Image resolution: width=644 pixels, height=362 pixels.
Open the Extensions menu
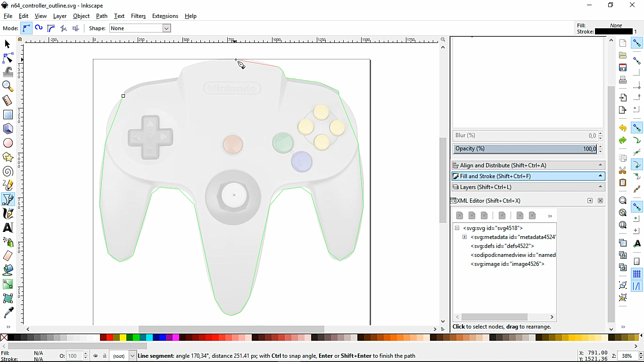(x=165, y=16)
